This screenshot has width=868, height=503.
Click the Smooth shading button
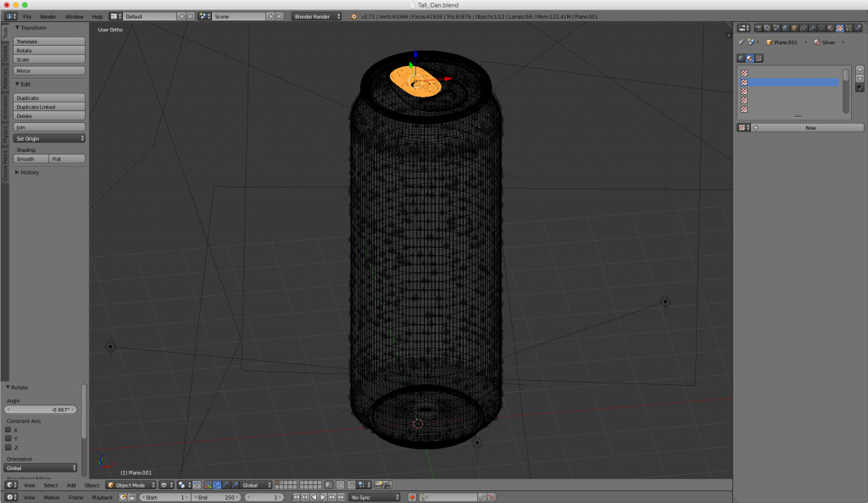(x=26, y=159)
